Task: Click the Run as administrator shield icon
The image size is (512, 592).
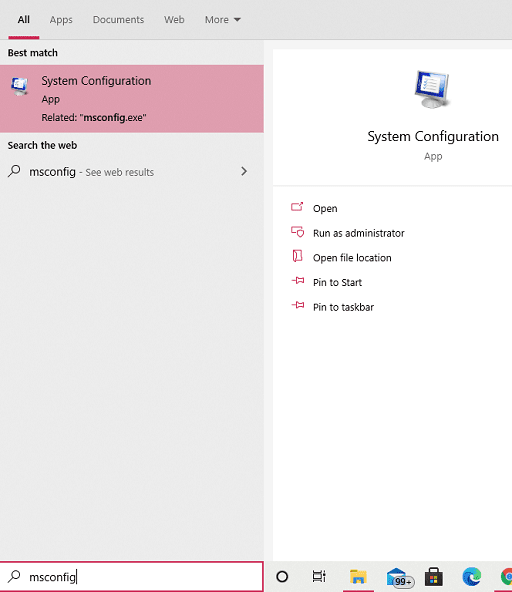Action: [x=297, y=232]
